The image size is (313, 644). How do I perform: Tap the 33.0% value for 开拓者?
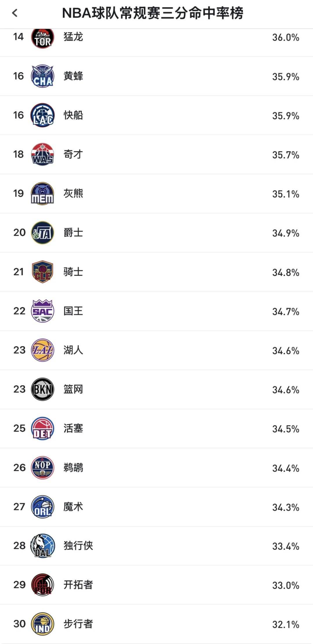pos(285,585)
